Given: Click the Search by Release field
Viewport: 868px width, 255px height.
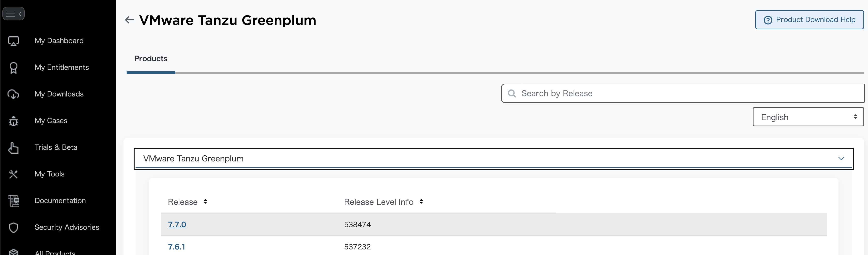Looking at the screenshot, I should (687, 93).
